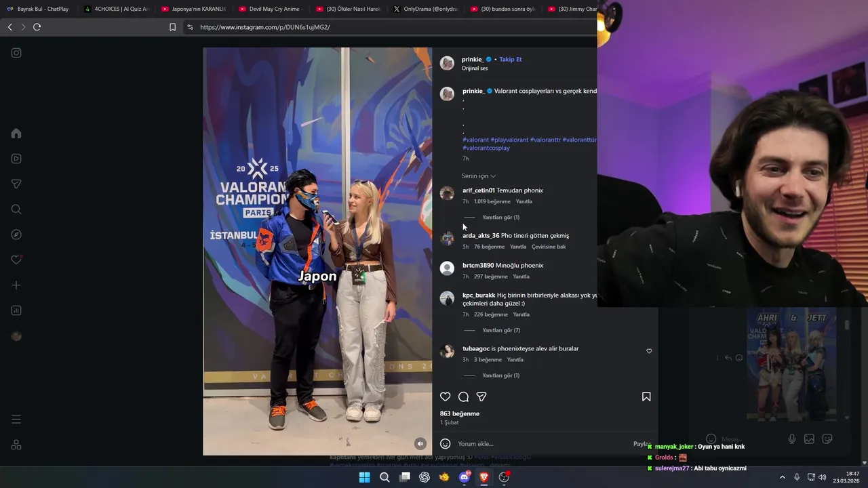Open Instagram logo in left sidebar

pos(16,53)
